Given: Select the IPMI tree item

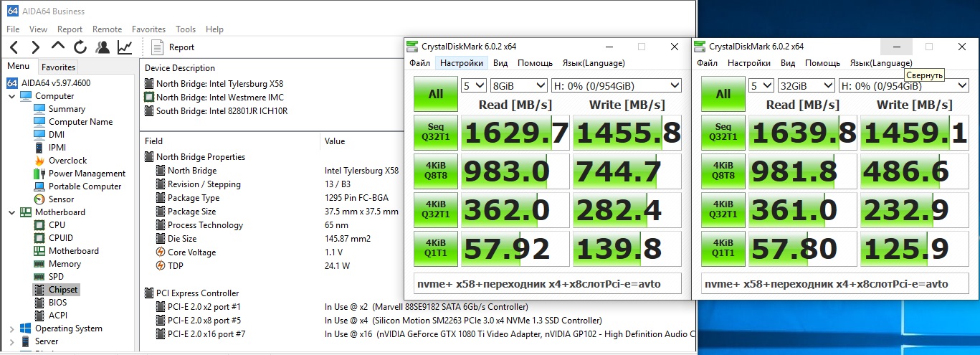Looking at the screenshot, I should click(57, 148).
